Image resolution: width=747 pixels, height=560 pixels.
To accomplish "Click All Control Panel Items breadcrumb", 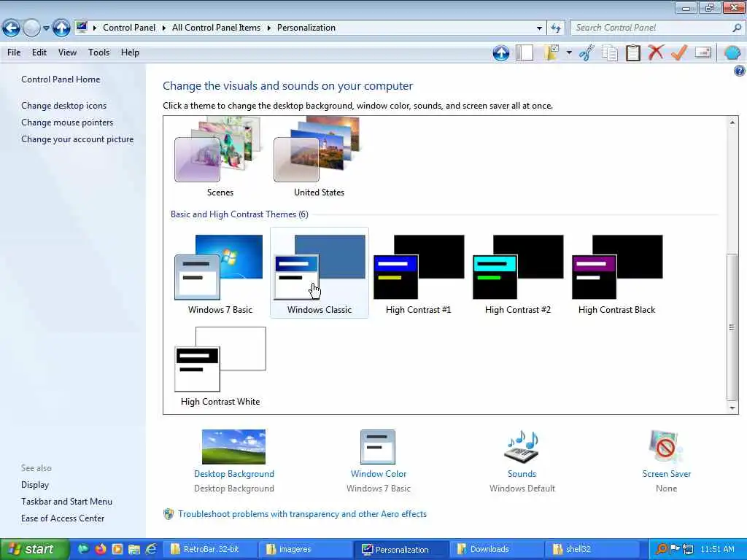I will [x=216, y=28].
